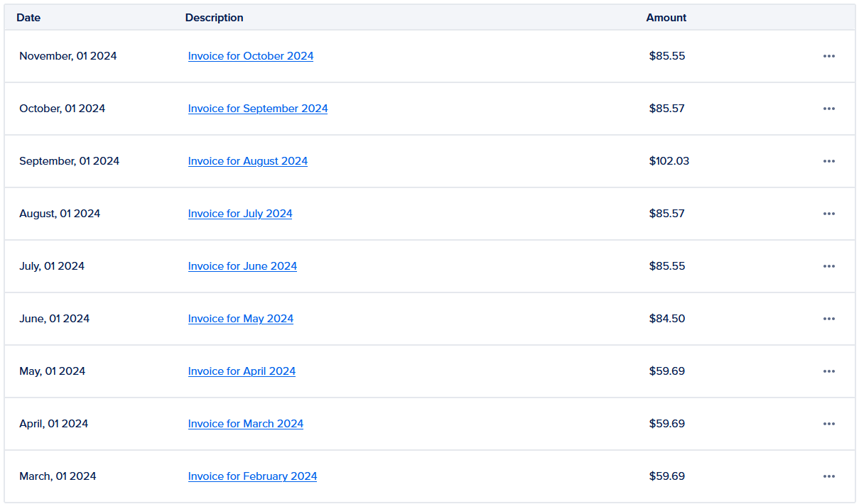View Invoice for February 2024
859x504 pixels.
(252, 476)
